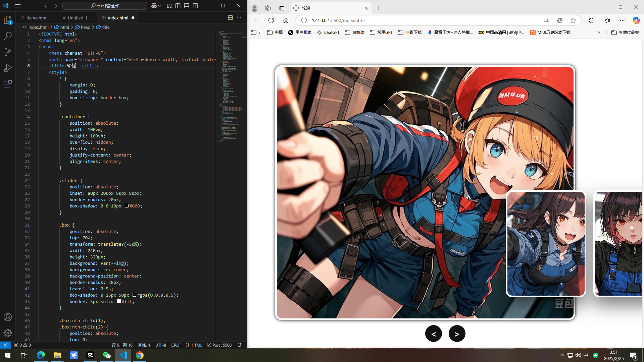
Task: Click the Live Server Port: 5500 status
Action: point(219,345)
